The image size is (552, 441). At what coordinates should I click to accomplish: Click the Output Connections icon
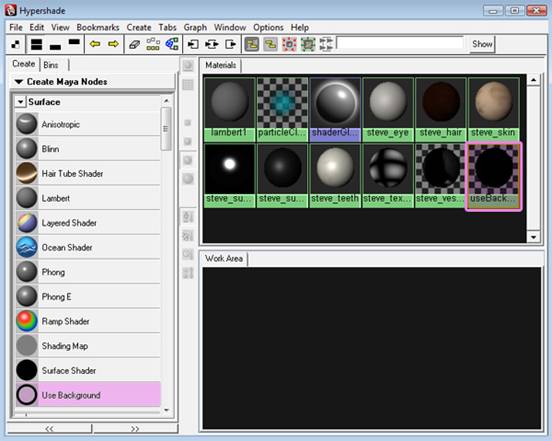[x=231, y=44]
